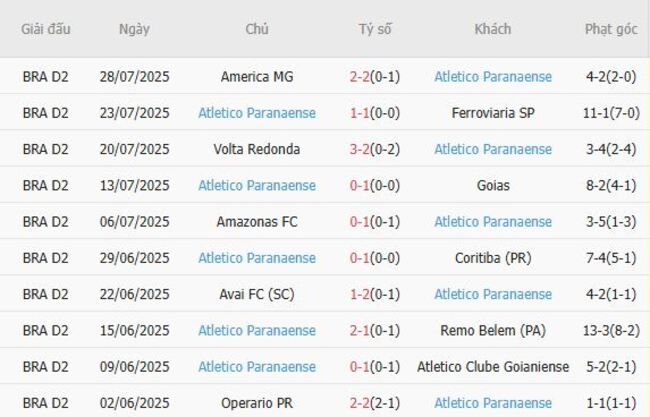The height and width of the screenshot is (417, 650).
Task: Click the Goias away team
Action: click(x=493, y=185)
